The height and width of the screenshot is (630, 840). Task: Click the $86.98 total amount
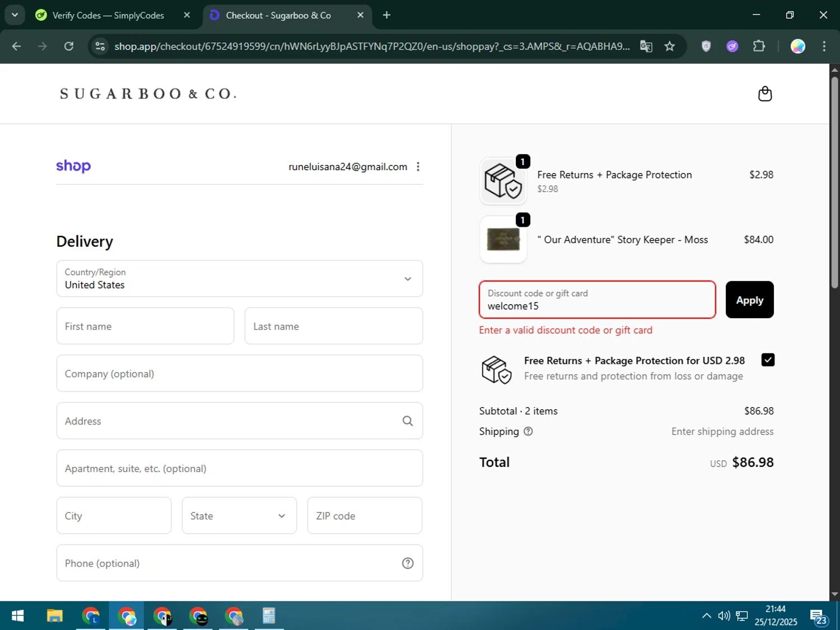[753, 462]
